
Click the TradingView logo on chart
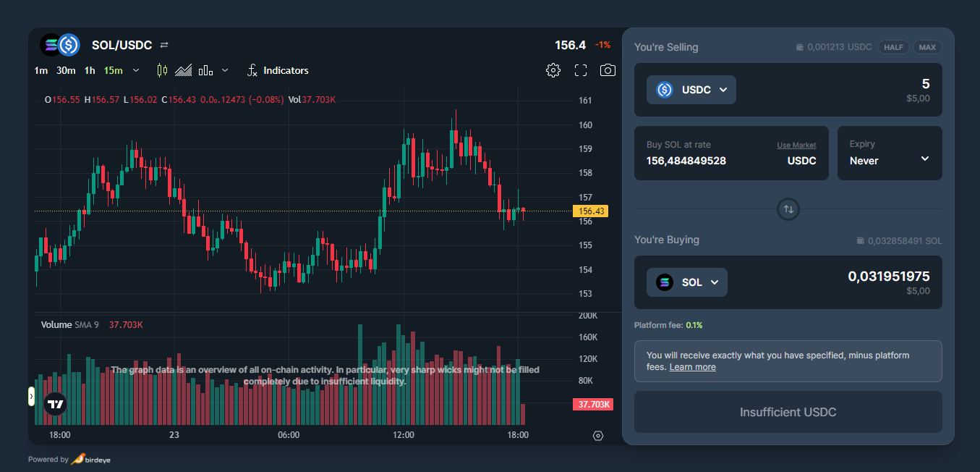point(55,403)
